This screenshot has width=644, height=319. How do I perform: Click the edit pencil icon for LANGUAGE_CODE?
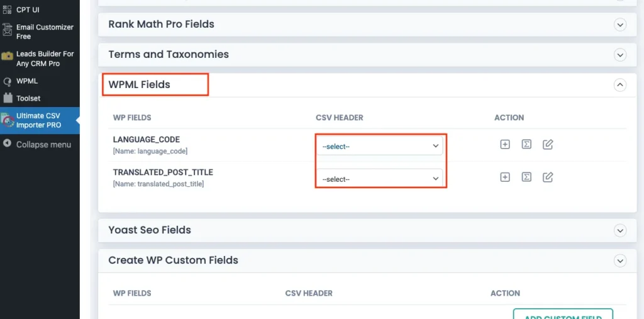pos(548,145)
